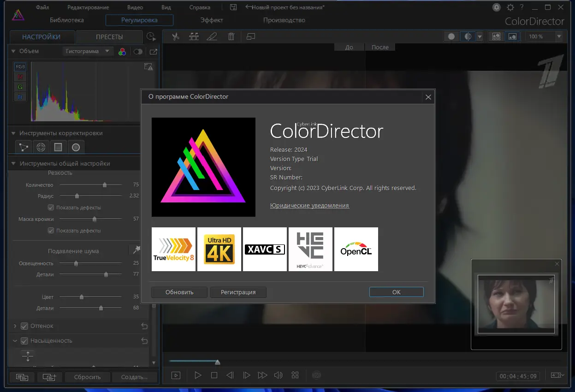Select the polygon selection mask tool
The height and width of the screenshot is (392, 575).
click(24, 147)
